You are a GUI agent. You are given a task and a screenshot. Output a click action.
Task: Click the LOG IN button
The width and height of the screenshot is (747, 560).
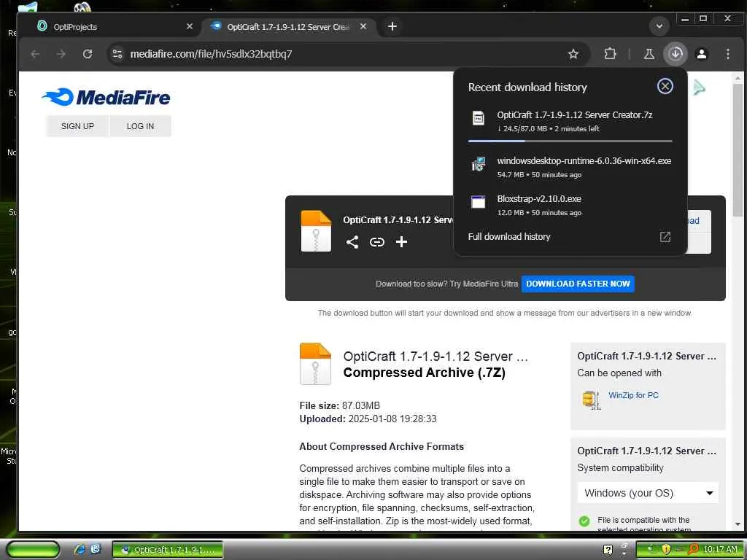(x=140, y=126)
